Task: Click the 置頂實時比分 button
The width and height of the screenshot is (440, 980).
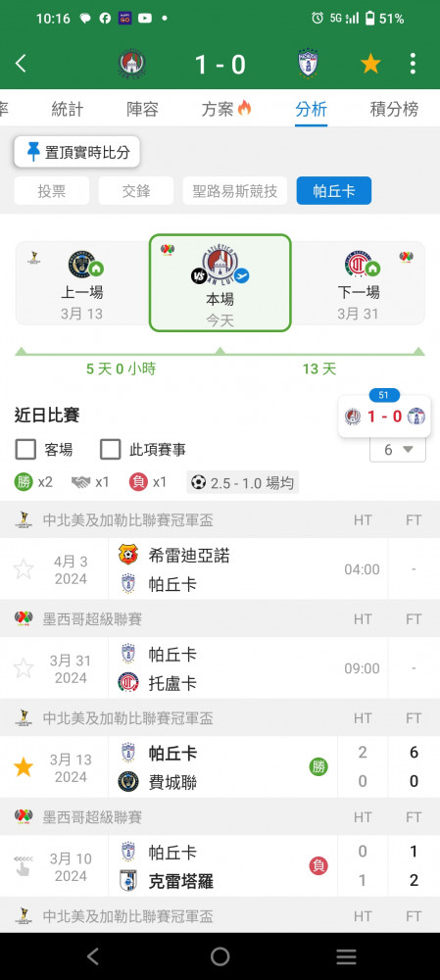Action: 76,152
